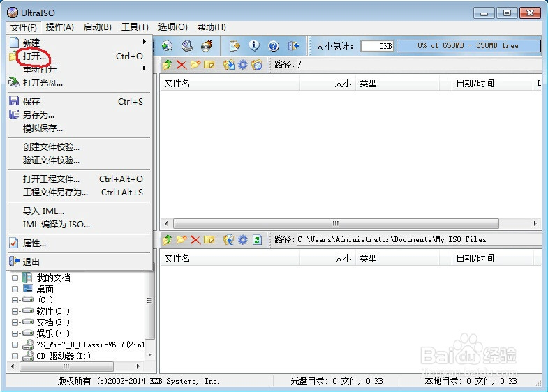Expand the 我的文档 tree node

point(15,278)
